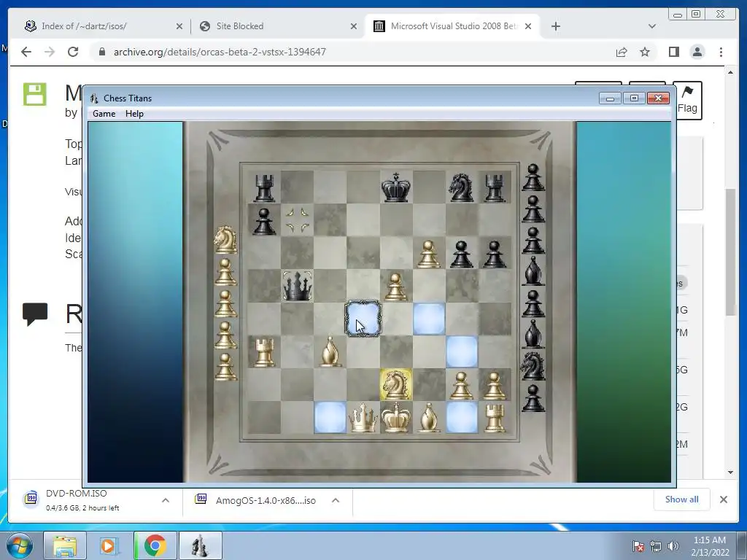
Task: Toggle the Chrome side panel
Action: pyautogui.click(x=673, y=52)
